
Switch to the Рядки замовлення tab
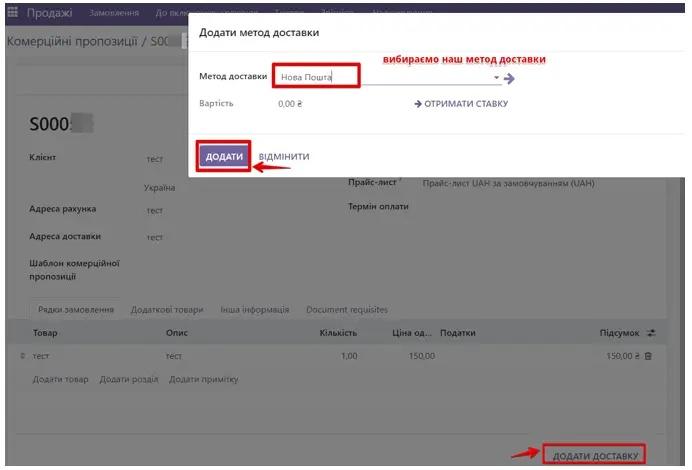(x=76, y=310)
